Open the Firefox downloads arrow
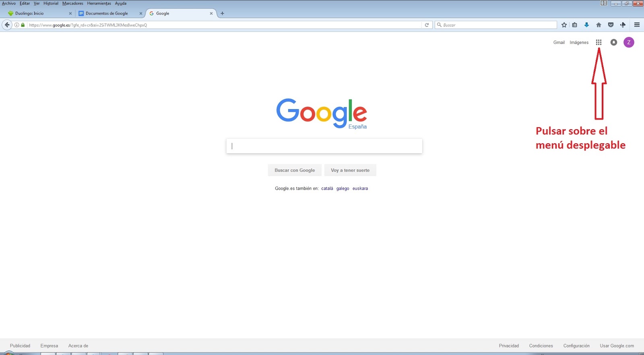 click(x=586, y=25)
